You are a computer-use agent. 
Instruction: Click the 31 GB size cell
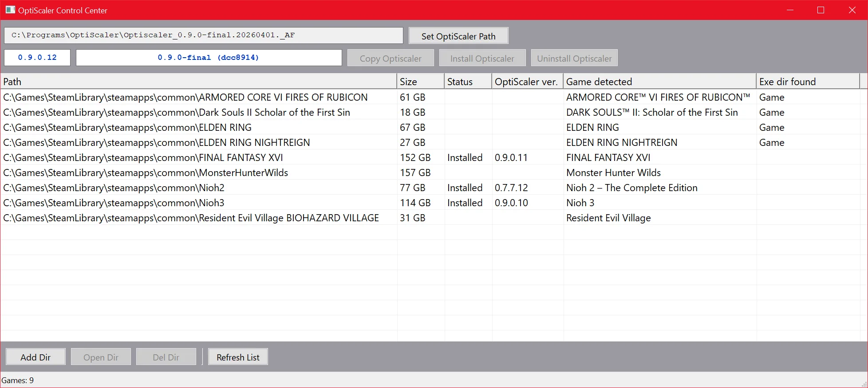coord(413,218)
